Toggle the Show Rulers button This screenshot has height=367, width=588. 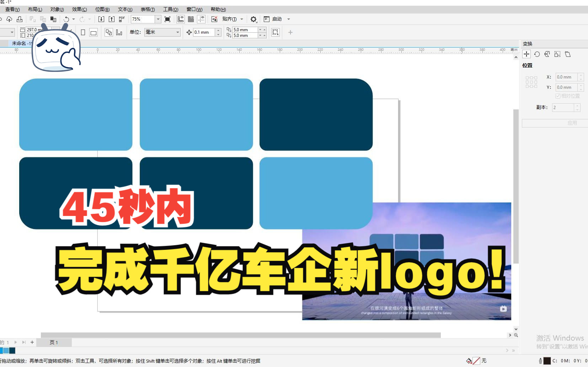(x=181, y=19)
